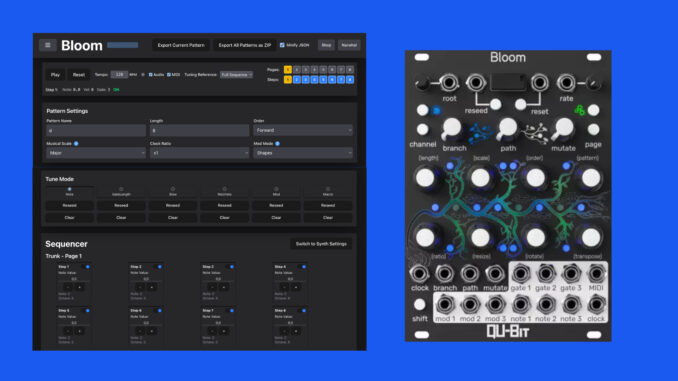Select the Macro tab in Tune Mode
The image size is (678, 381).
328,192
